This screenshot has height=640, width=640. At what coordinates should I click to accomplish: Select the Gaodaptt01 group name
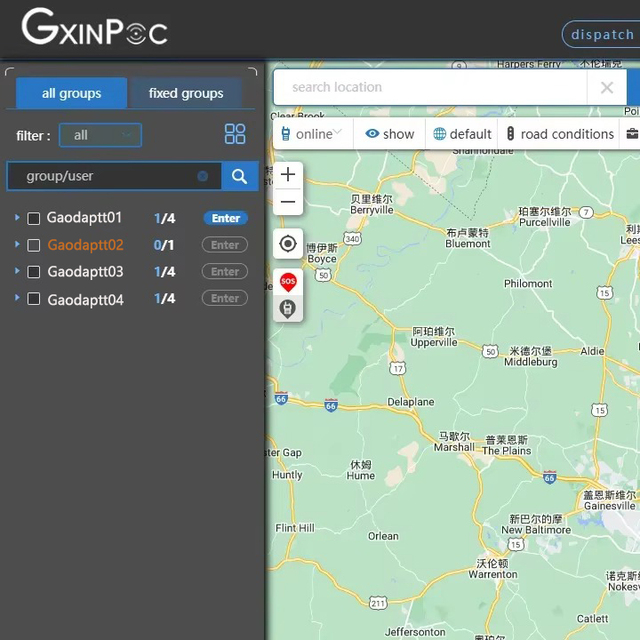[84, 218]
